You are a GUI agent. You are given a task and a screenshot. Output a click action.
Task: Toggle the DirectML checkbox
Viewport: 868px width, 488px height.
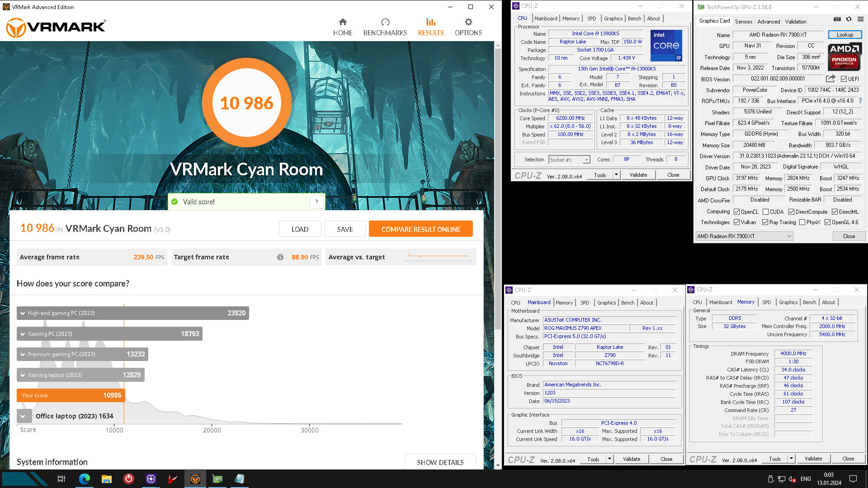[x=835, y=212]
